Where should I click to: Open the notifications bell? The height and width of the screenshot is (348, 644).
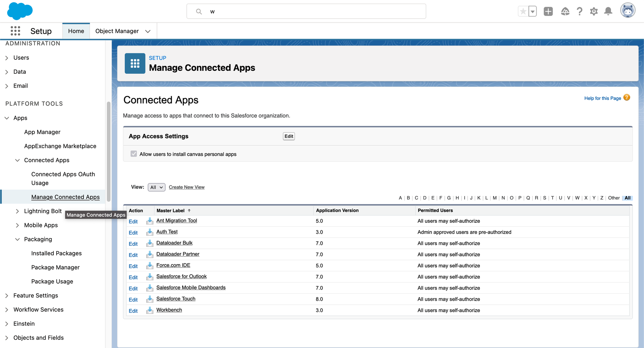pyautogui.click(x=608, y=11)
